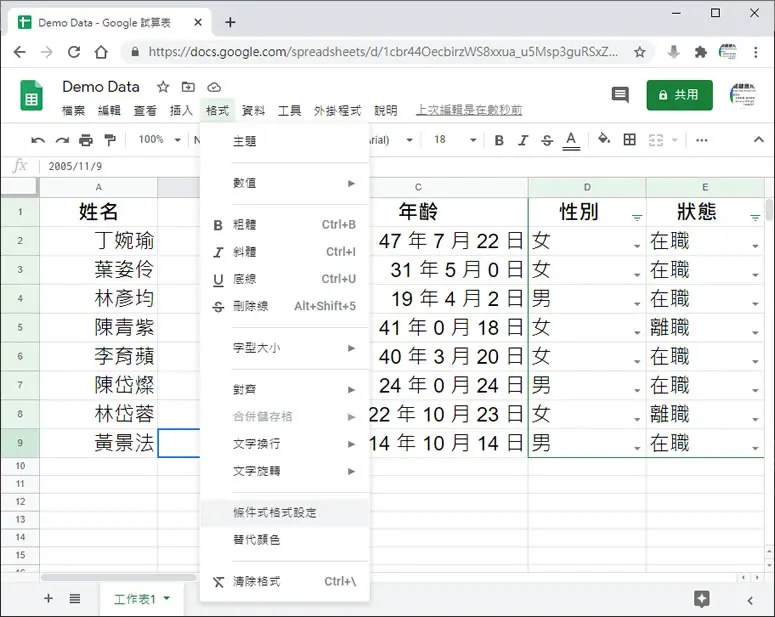Move the document with the folder icon

[188, 87]
